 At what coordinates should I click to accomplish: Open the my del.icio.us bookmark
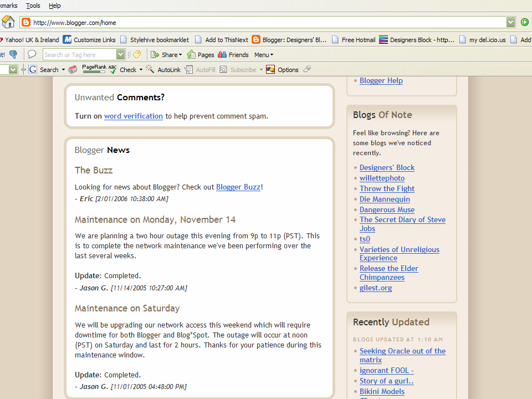[483, 40]
